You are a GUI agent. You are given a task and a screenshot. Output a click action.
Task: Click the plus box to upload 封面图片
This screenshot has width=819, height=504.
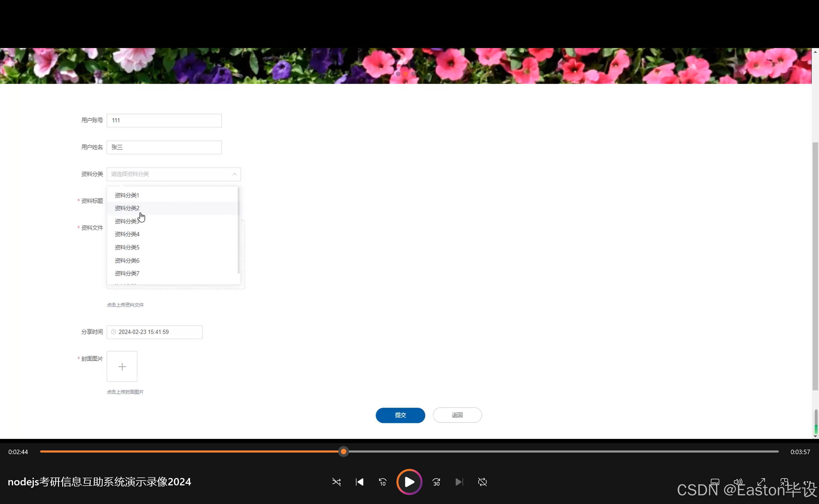(122, 367)
